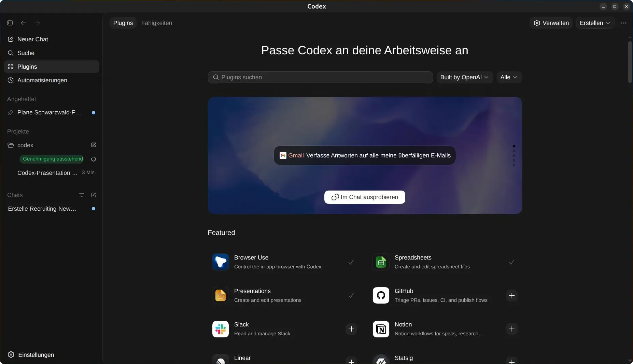Open chat Erstelle Recruiting-New…

click(52, 209)
